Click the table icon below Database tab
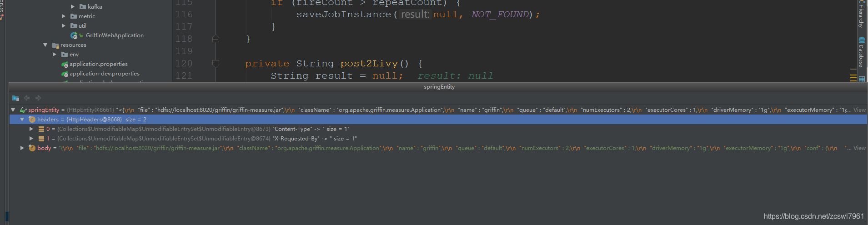The image size is (868, 225). pyautogui.click(x=862, y=79)
